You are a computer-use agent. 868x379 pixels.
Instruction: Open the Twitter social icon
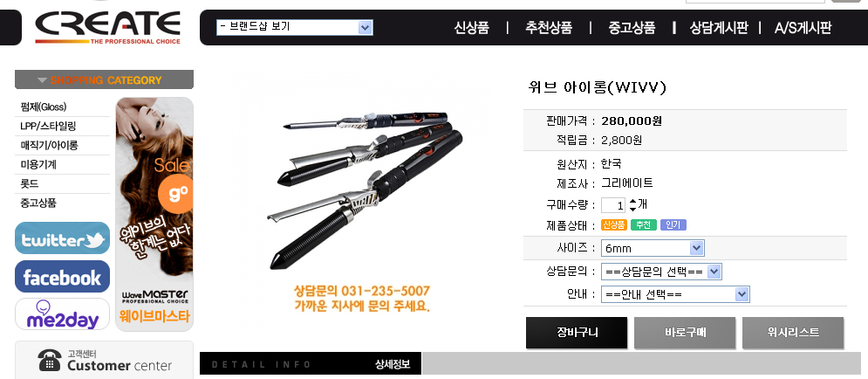62,238
